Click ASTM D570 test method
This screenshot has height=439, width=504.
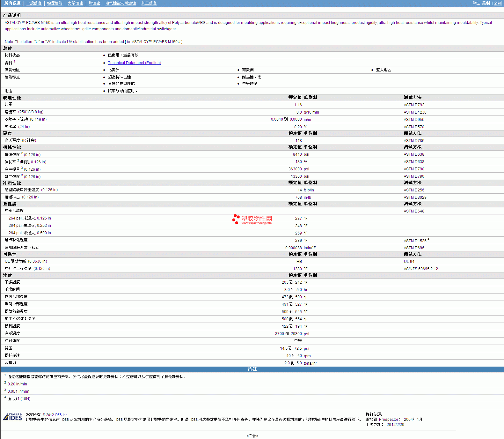pos(414,127)
